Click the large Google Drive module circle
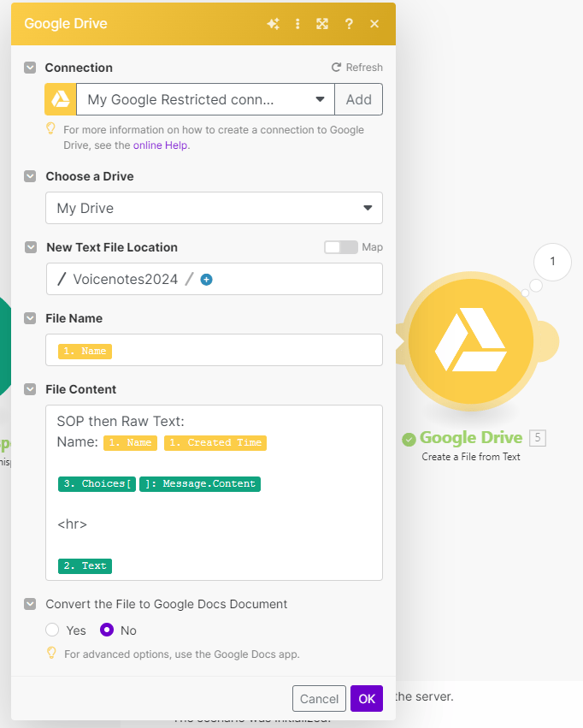Viewport: 583px width, 728px height. (471, 341)
